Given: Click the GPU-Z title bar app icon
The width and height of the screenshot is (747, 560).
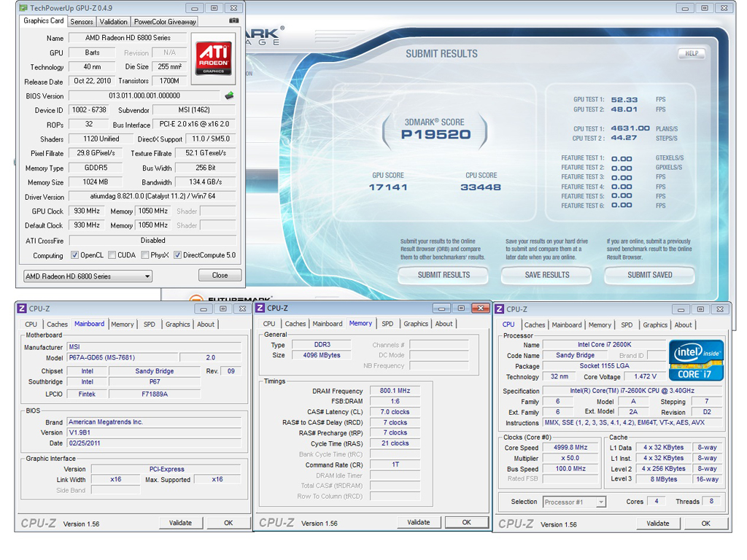Looking at the screenshot, I should point(23,8).
